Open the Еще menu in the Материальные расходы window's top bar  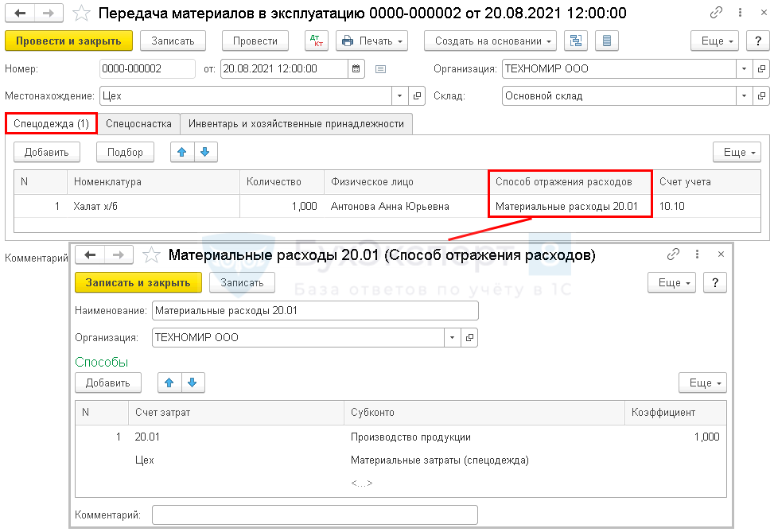click(671, 283)
